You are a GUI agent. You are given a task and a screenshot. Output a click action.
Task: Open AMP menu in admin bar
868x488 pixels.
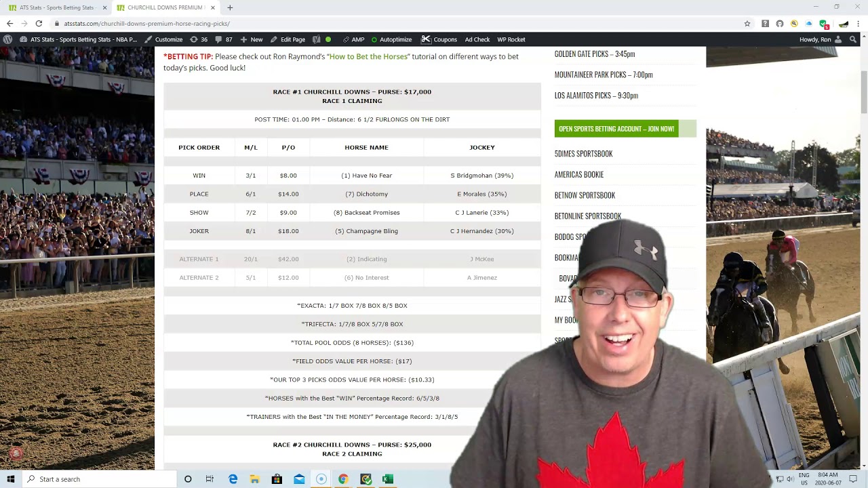[353, 39]
